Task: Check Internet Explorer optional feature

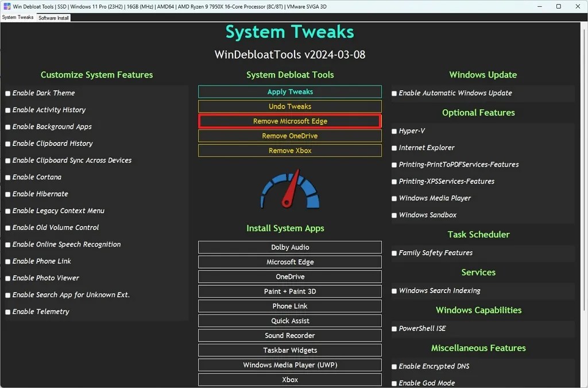Action: click(394, 148)
